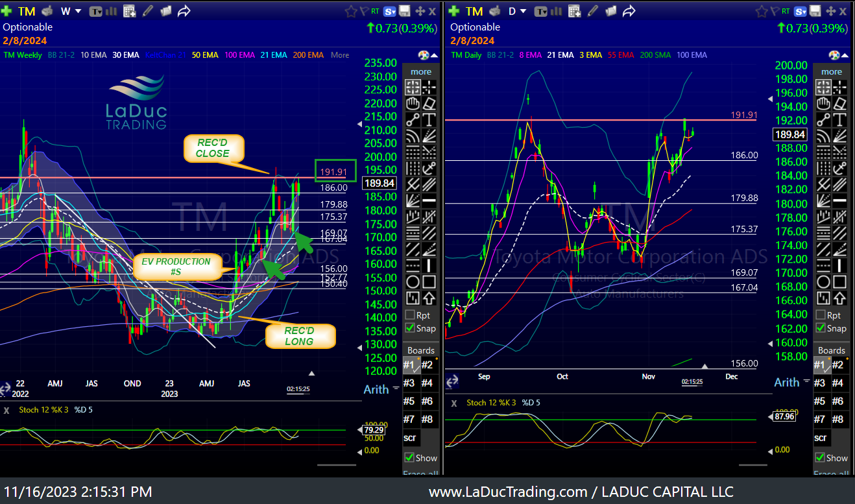Viewport: 855px width, 504px height.
Task: Click the TM ticker symbol on the daily chart
Action: click(x=474, y=10)
